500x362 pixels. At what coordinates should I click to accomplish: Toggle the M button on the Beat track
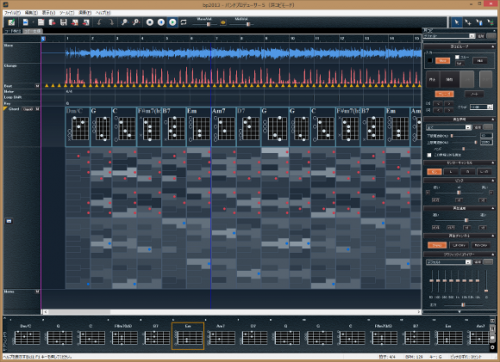[x=37, y=86]
